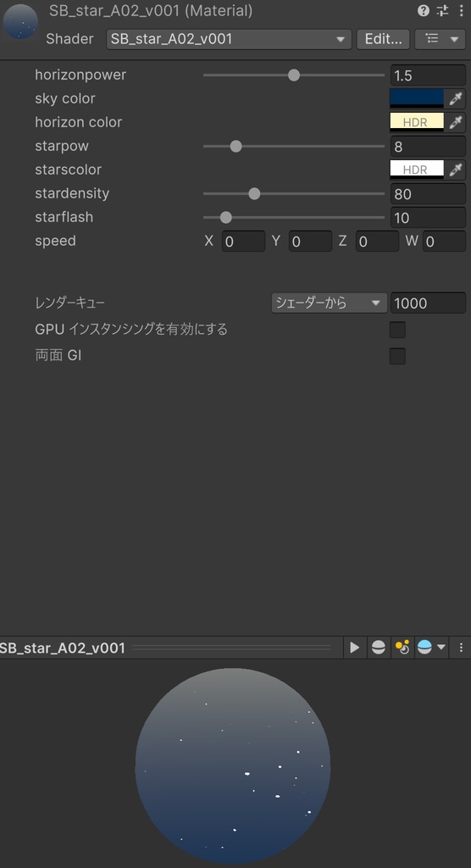The image size is (471, 868).
Task: Play the material preview animation
Action: (x=355, y=647)
